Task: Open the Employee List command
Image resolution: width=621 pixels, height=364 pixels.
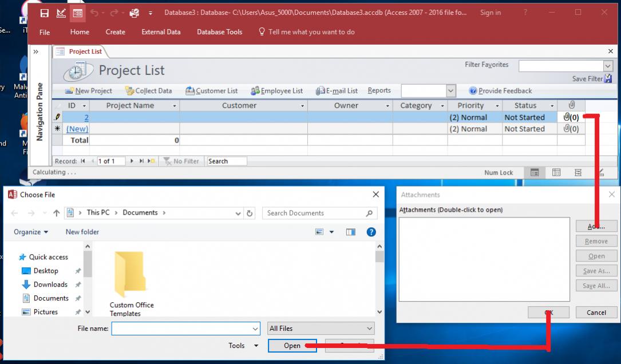Action: tap(277, 90)
